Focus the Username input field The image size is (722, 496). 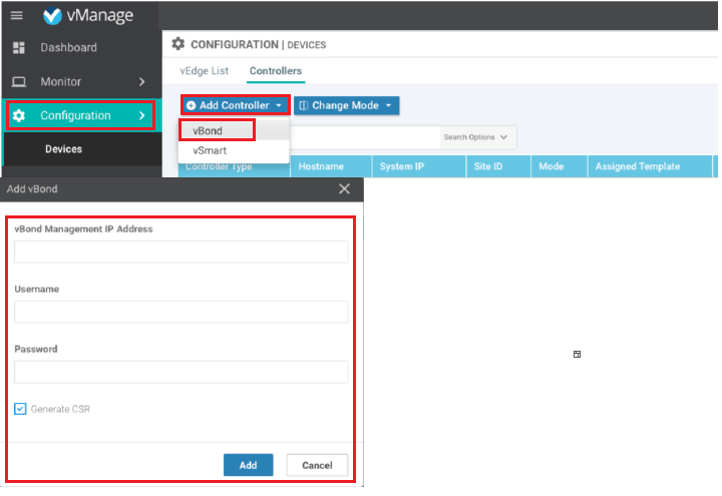pyautogui.click(x=181, y=312)
